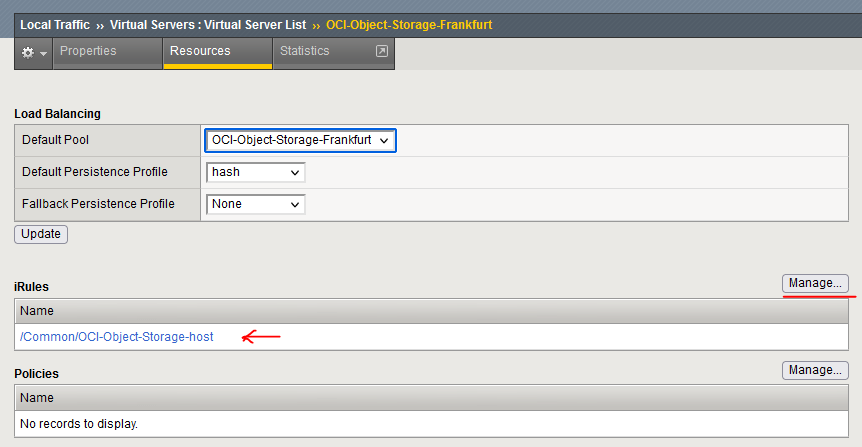
Task: Open the arrow menu beside the gear
Action: point(43,53)
